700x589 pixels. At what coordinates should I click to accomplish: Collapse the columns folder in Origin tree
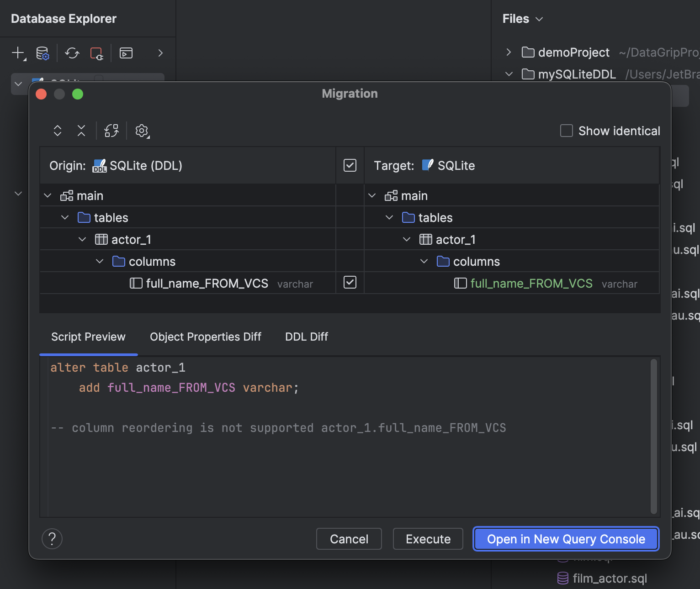click(100, 261)
